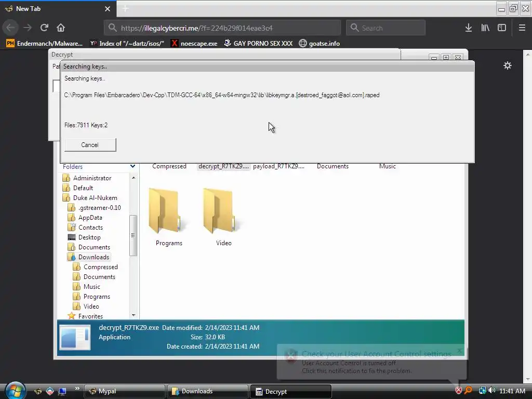Reload the current browser page
Screen dimensions: 532x399
point(44,28)
